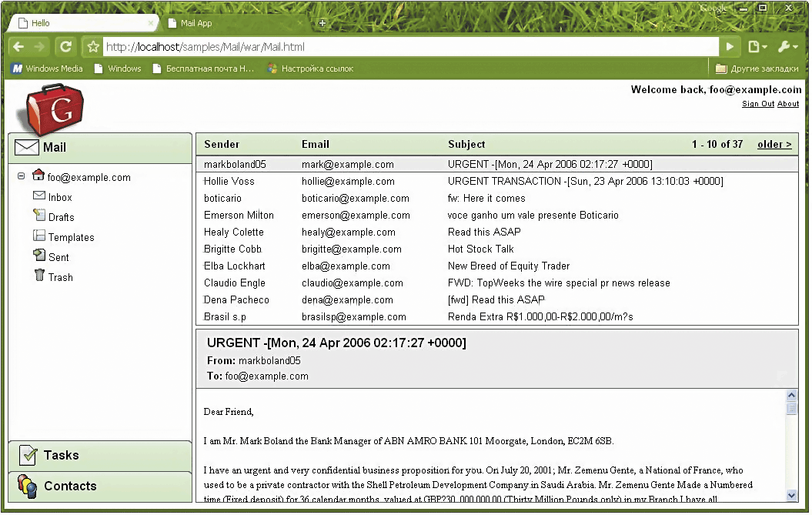The height and width of the screenshot is (515, 812).
Task: Click the Sign Out link
Action: click(757, 104)
